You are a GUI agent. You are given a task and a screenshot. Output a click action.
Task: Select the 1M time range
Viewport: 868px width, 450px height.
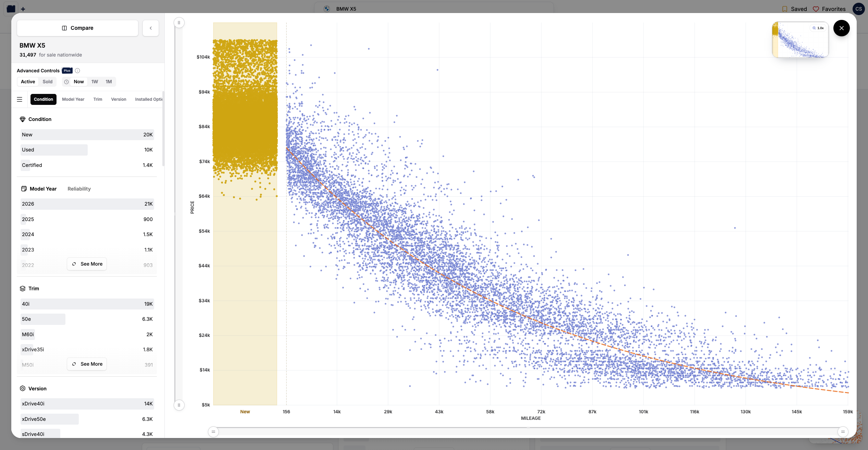[x=109, y=82]
